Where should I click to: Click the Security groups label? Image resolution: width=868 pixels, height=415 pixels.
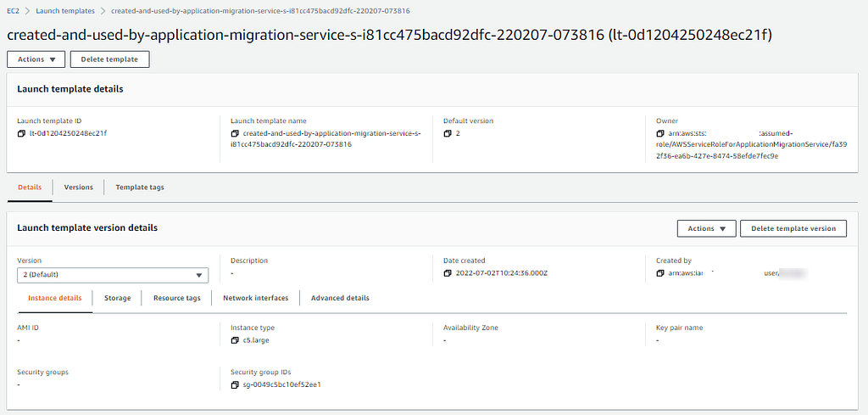(42, 372)
